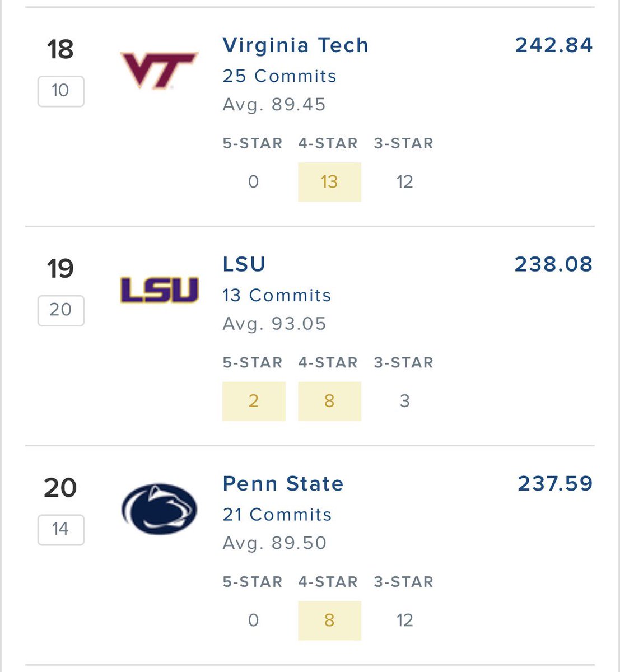View LSU's 13 Commits list
Viewport: 620px width, 672px height.
point(277,295)
